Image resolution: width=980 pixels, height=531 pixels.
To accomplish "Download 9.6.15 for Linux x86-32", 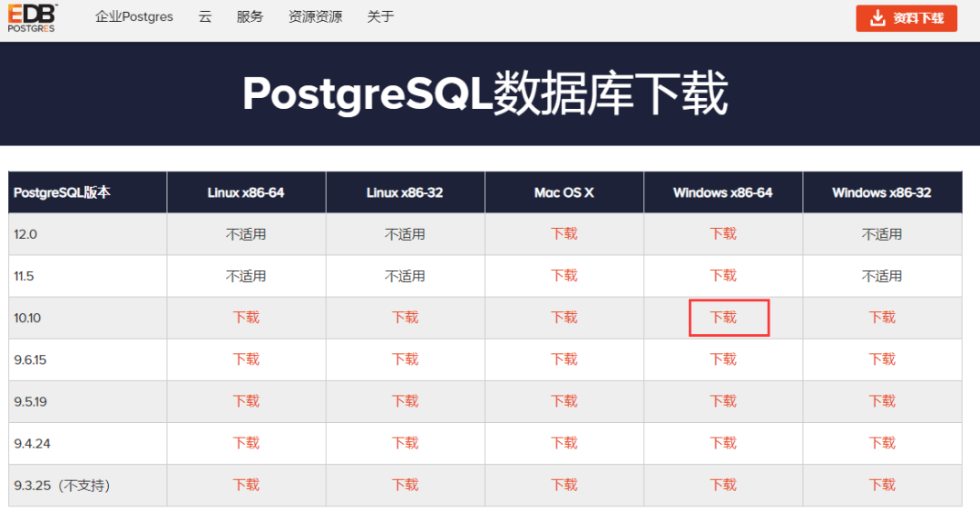I will point(405,359).
